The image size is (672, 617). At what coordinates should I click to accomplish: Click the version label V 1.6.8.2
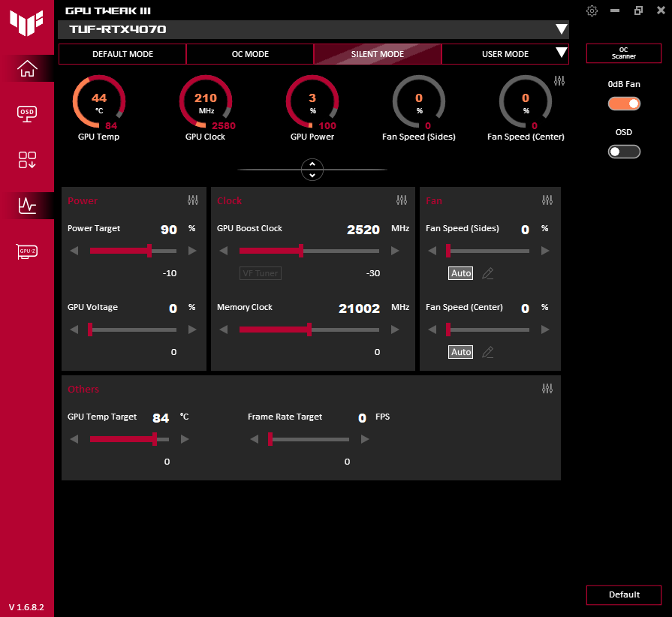pyautogui.click(x=26, y=607)
